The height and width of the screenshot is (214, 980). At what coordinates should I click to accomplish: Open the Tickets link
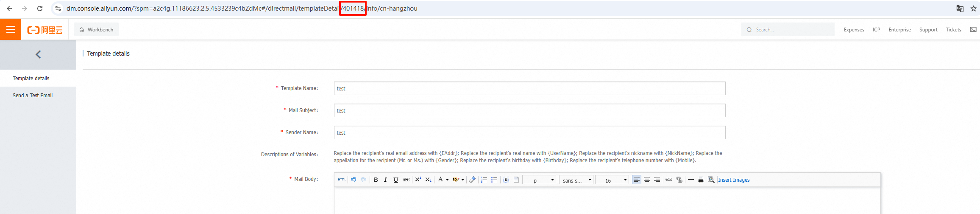pos(953,30)
